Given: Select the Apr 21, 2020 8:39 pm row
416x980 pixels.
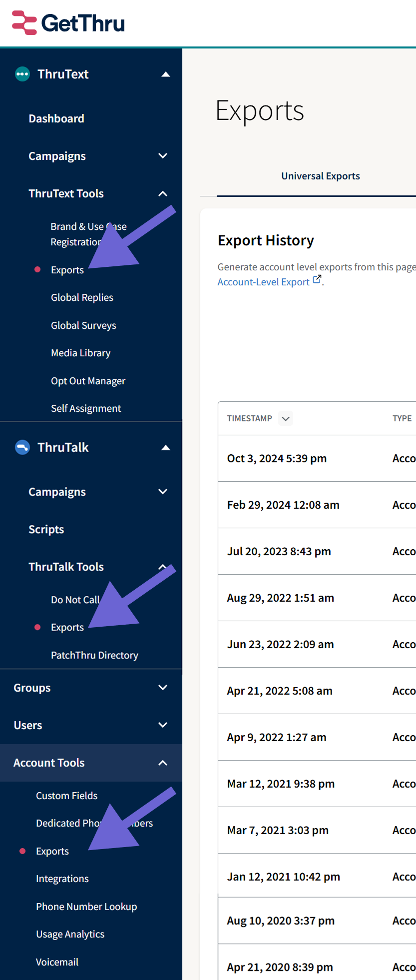Looking at the screenshot, I should coord(317,962).
